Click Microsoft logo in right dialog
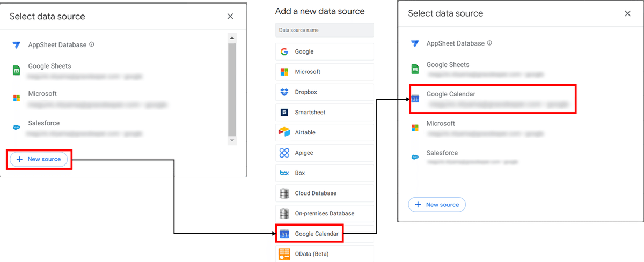 (415, 128)
